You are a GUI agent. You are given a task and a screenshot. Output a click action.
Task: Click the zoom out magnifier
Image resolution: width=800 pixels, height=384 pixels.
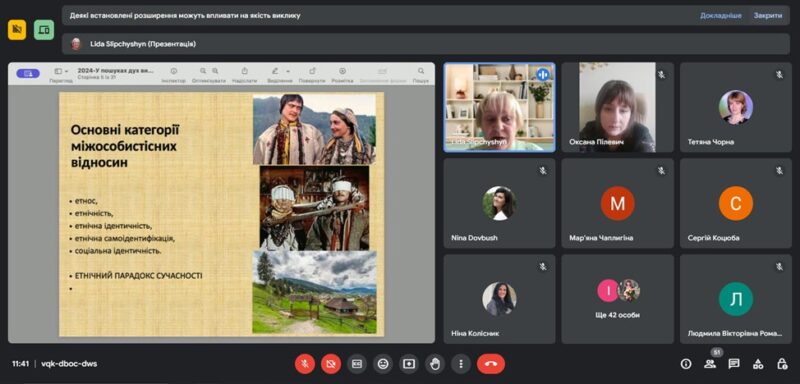(203, 71)
